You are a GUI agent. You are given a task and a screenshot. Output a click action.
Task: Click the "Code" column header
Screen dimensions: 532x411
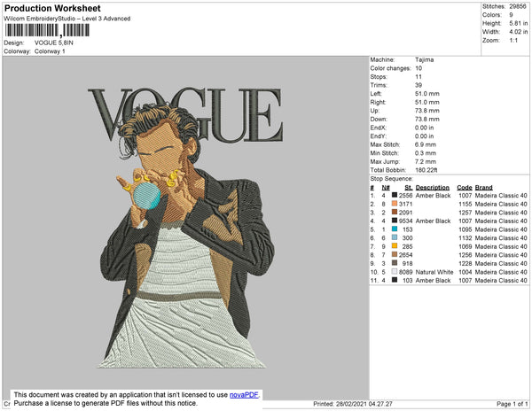[x=465, y=188]
